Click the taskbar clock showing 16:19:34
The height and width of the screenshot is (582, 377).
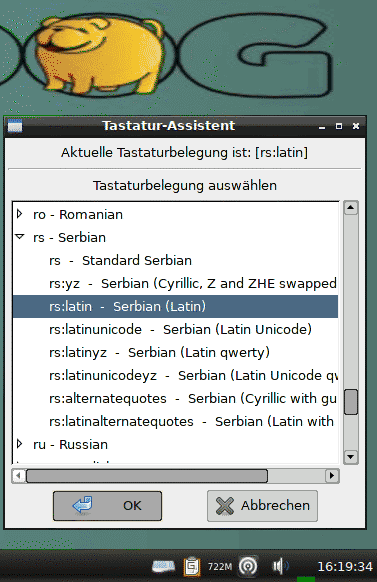point(345,567)
